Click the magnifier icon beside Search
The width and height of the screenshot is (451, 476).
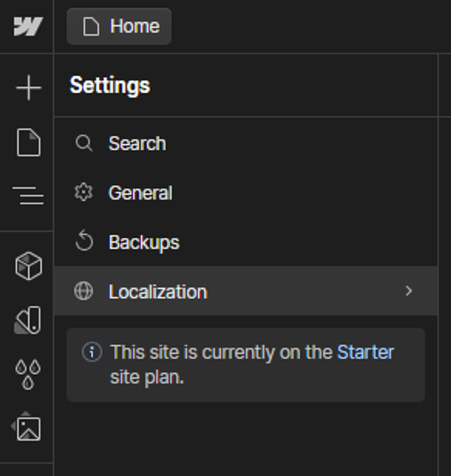click(84, 143)
